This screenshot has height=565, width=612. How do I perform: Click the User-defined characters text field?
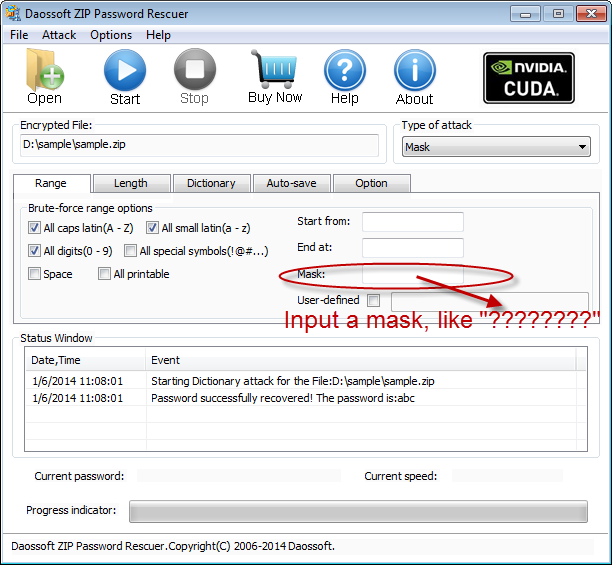click(490, 300)
